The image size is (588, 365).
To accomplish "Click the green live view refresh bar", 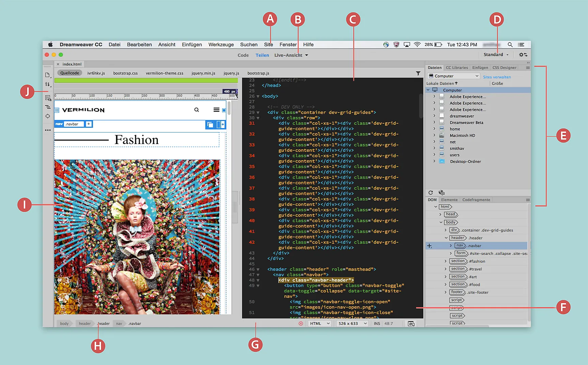I will (x=146, y=80).
